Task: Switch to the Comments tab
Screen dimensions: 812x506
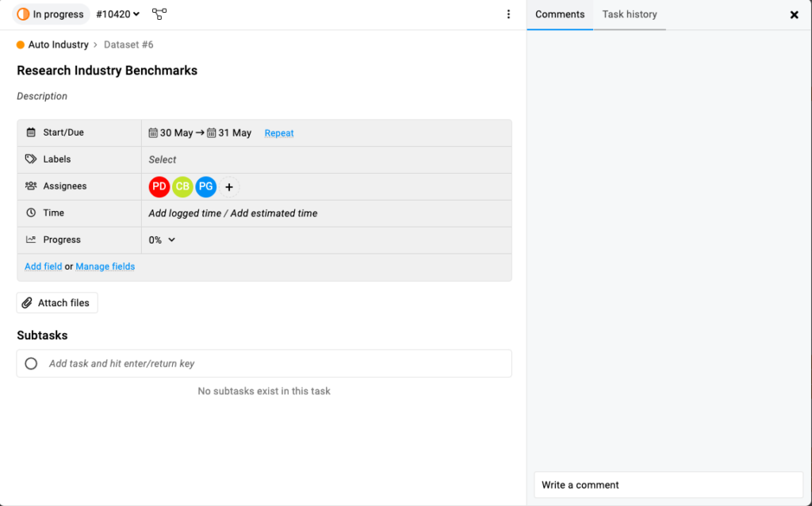Action: tap(560, 14)
